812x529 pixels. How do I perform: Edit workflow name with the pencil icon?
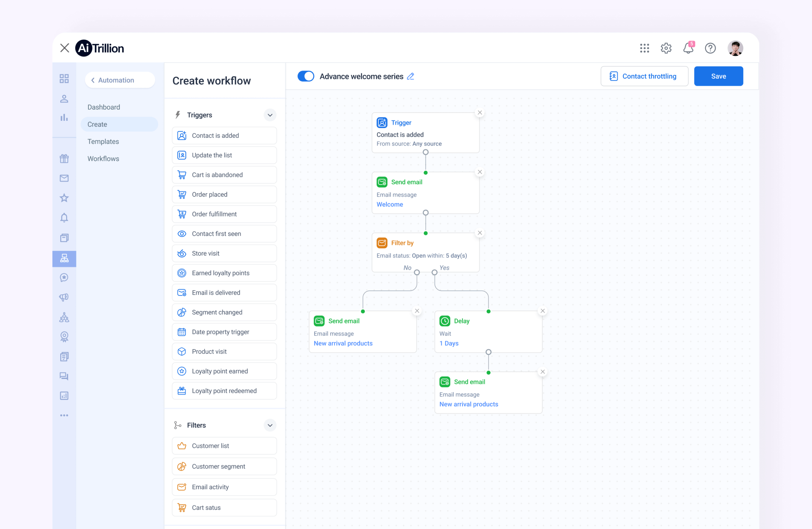coord(411,76)
